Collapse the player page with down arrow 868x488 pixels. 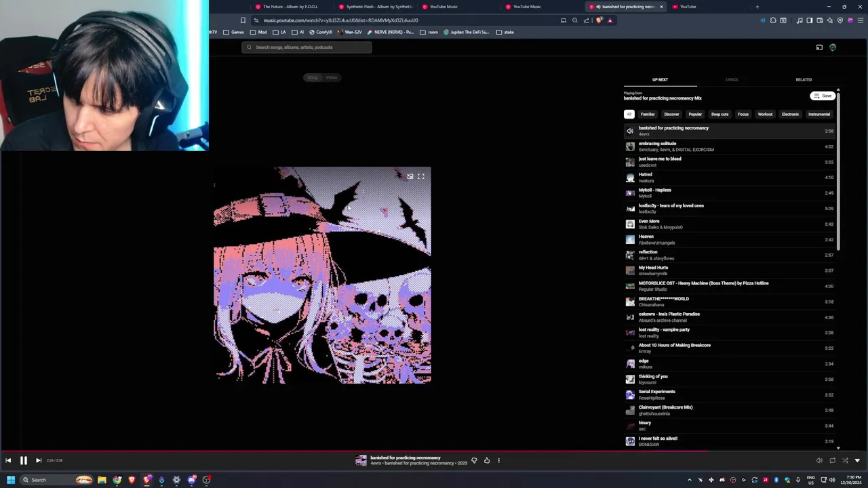(857, 460)
